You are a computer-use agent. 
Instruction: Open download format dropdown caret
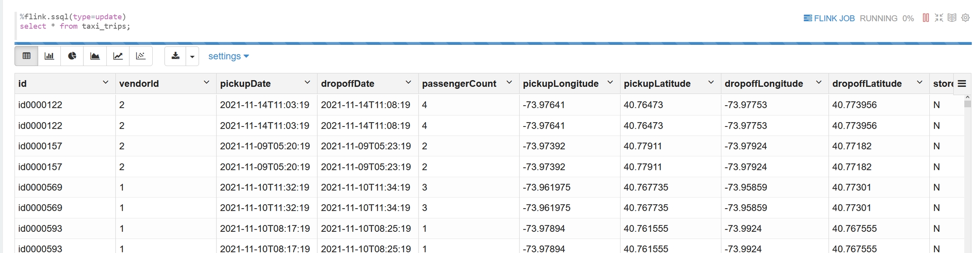[192, 56]
